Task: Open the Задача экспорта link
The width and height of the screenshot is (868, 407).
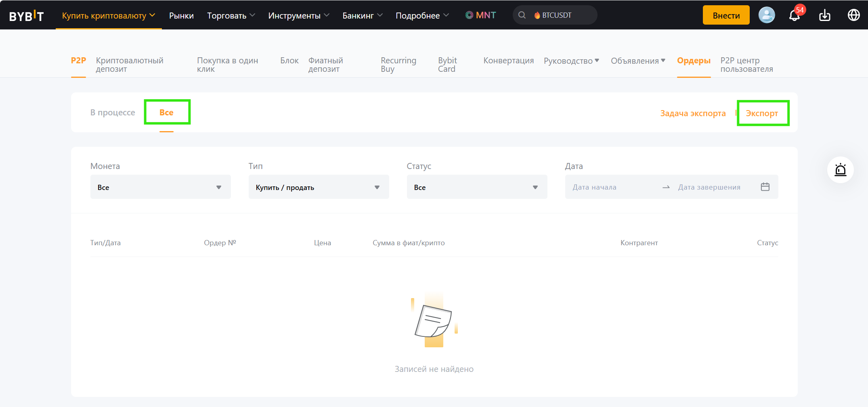Action: tap(693, 113)
